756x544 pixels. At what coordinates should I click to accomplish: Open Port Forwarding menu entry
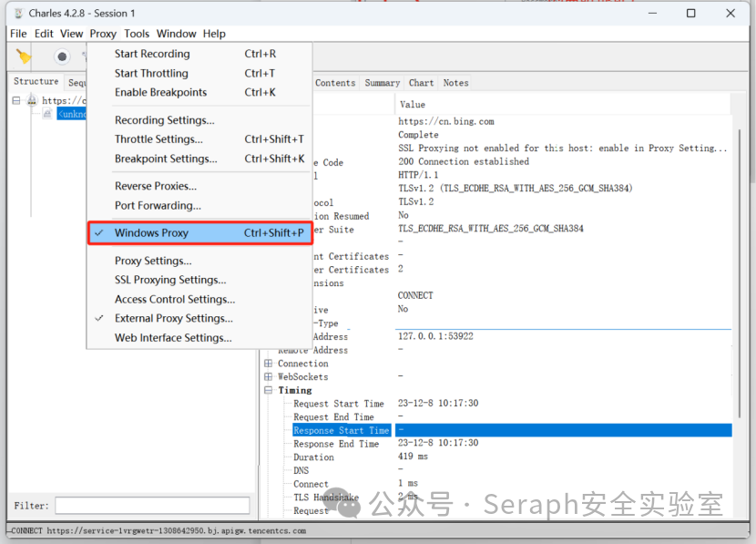click(x=200, y=205)
